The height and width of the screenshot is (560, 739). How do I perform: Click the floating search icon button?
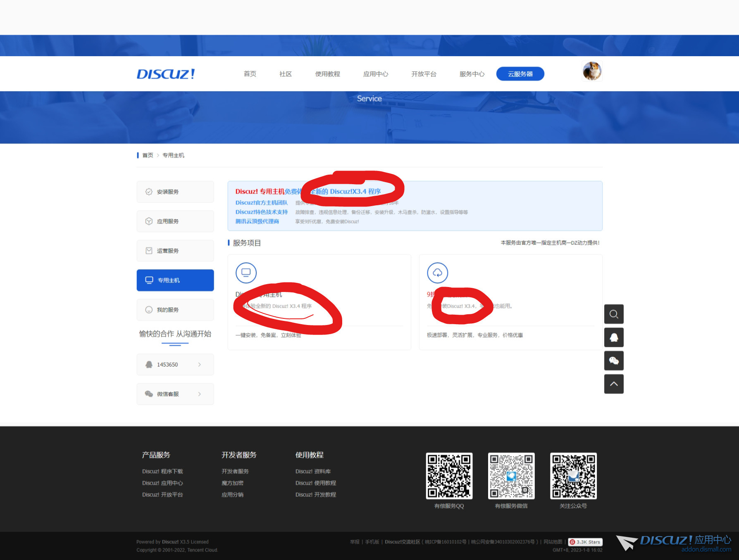[x=614, y=314]
